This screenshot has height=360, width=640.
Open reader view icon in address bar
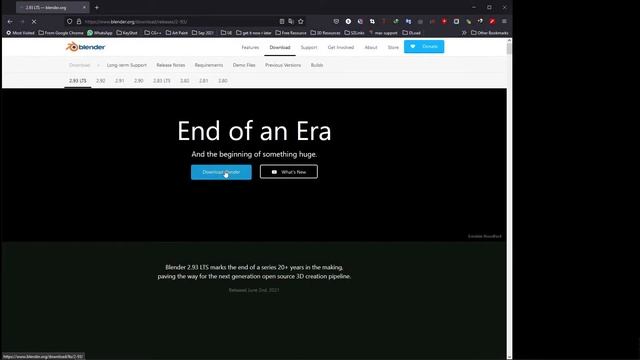282,21
